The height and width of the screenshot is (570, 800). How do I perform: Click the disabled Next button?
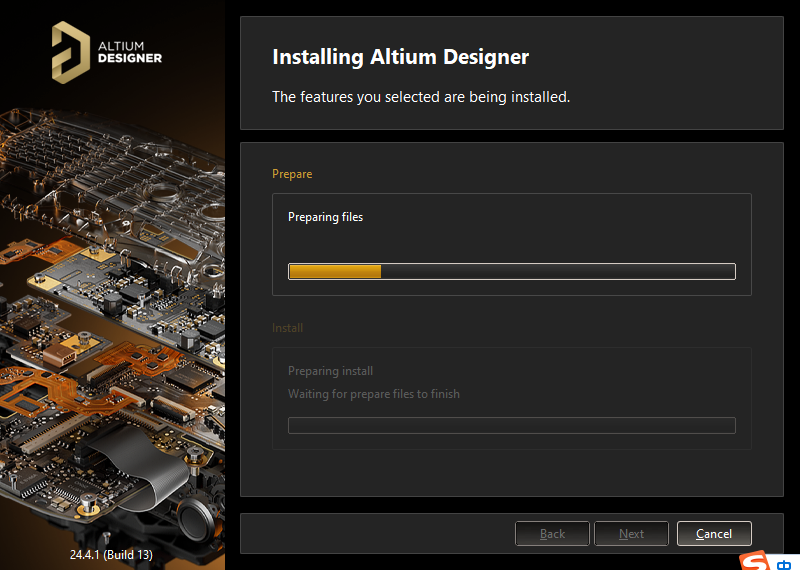coord(631,534)
